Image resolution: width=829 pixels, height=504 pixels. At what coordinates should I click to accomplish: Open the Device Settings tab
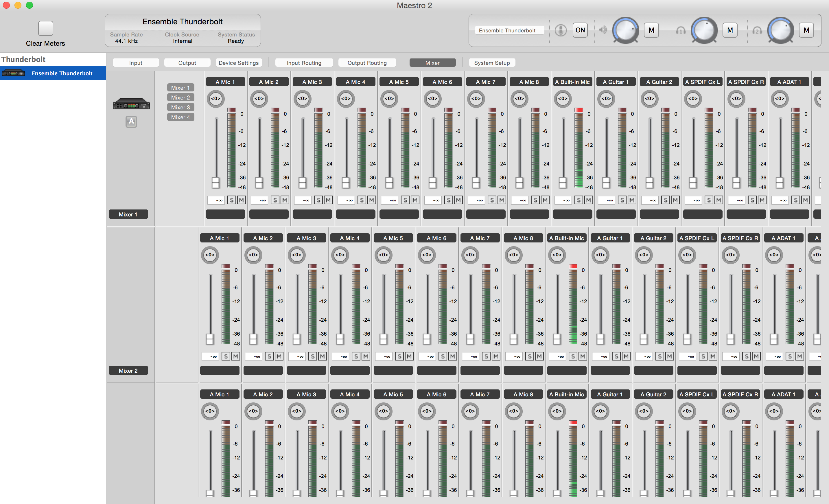pos(239,63)
